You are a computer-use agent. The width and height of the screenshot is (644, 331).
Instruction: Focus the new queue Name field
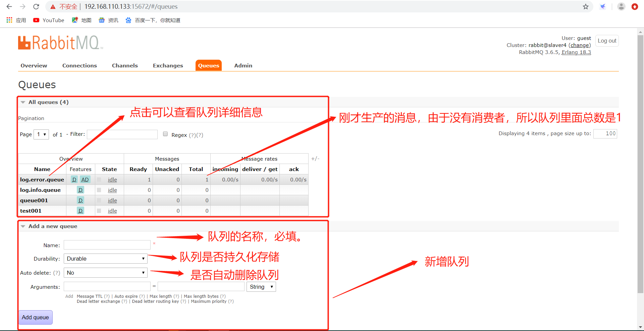(107, 245)
